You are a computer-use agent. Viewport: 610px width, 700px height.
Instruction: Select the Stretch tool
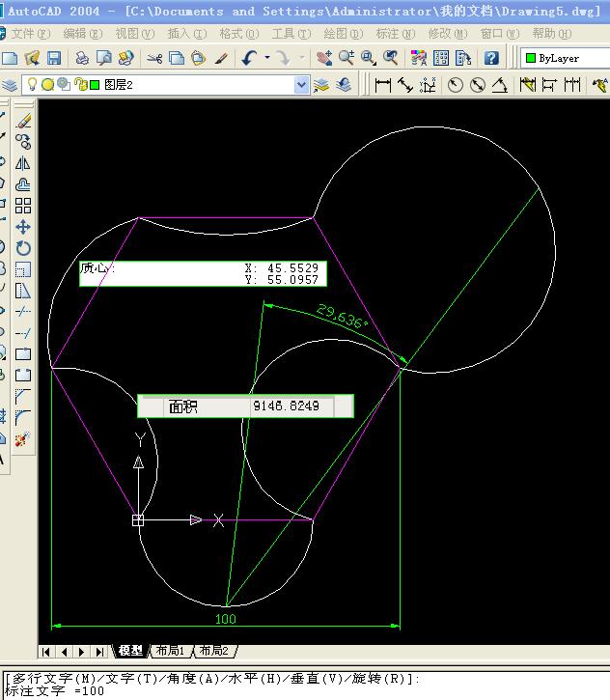(23, 291)
